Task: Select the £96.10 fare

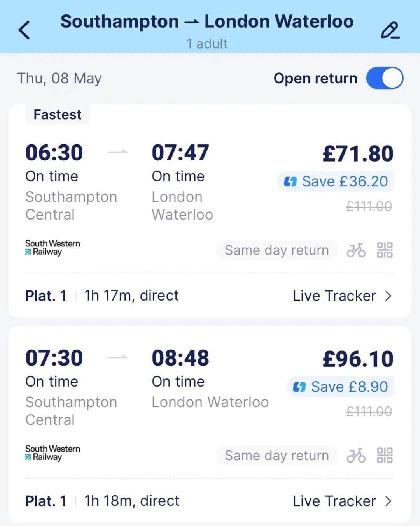Action: pyautogui.click(x=358, y=359)
